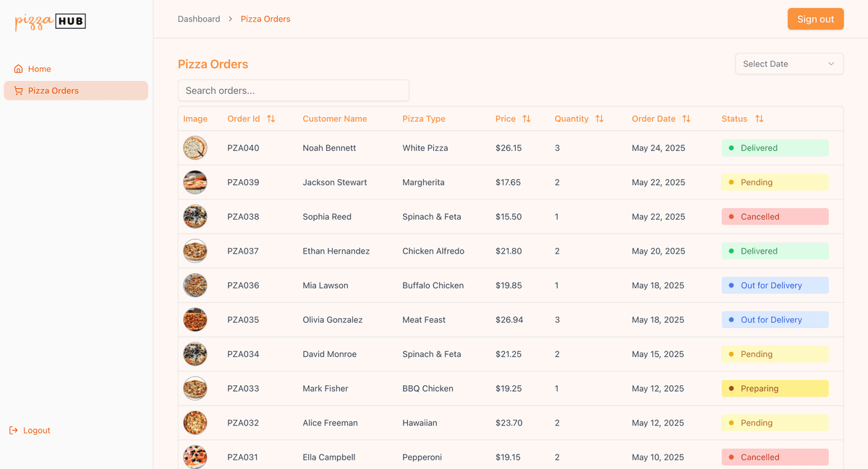Go to Dashboard breadcrumb link

[x=199, y=19]
